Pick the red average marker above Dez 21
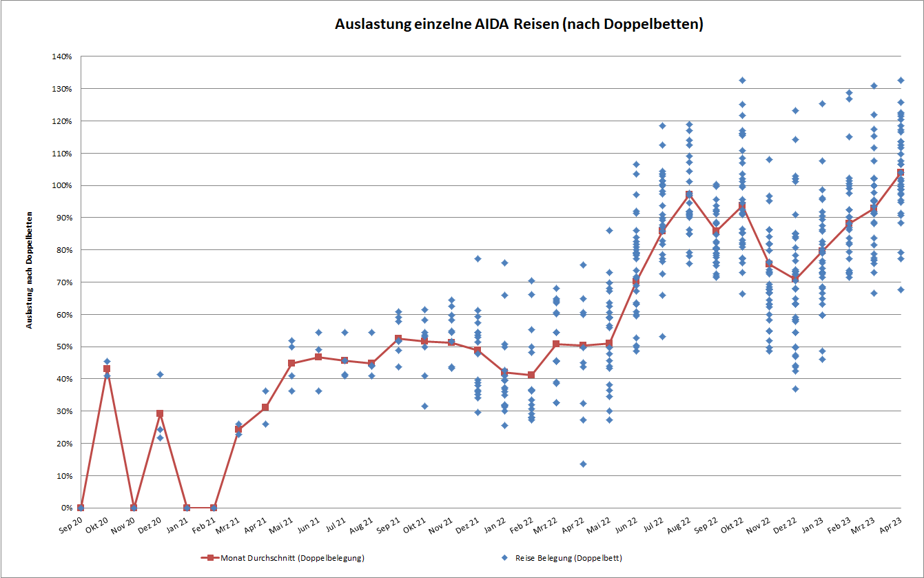Viewport: 924px width, 578px height. (478, 350)
